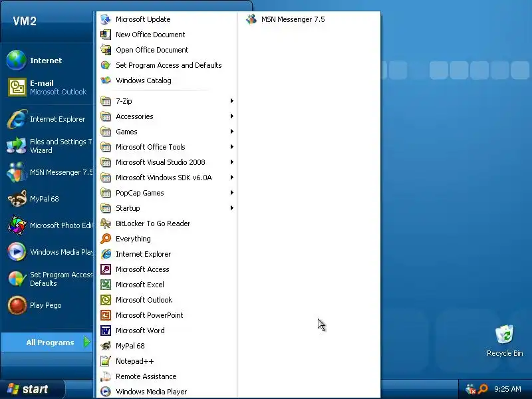Click the Remote Assistance icon

pos(106,376)
